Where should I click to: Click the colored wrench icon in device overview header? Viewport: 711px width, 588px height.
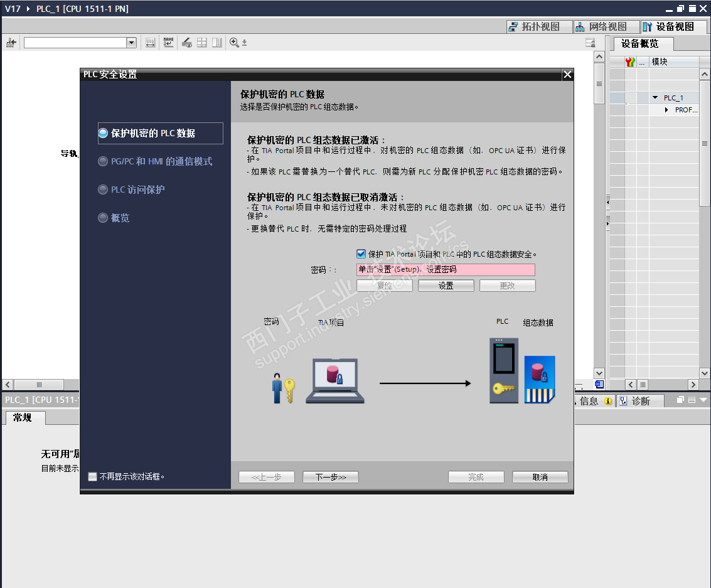pyautogui.click(x=630, y=61)
